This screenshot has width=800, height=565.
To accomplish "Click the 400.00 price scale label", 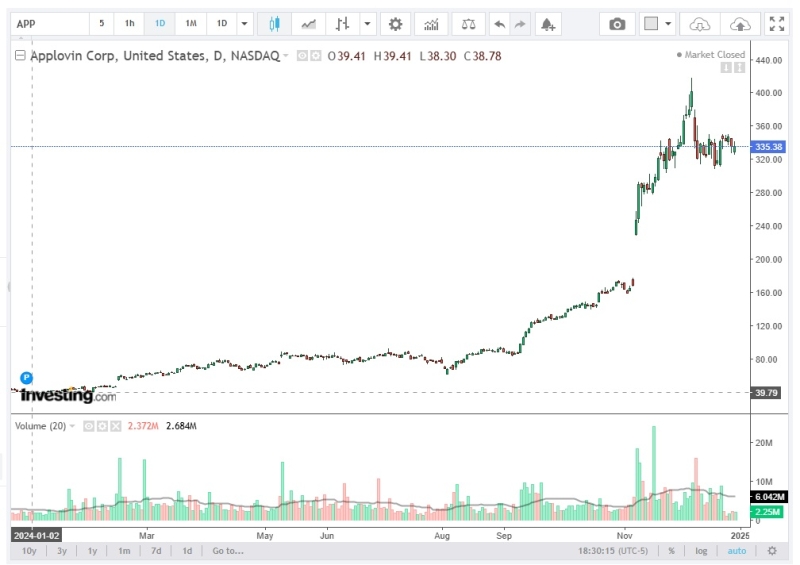I will coord(768,93).
